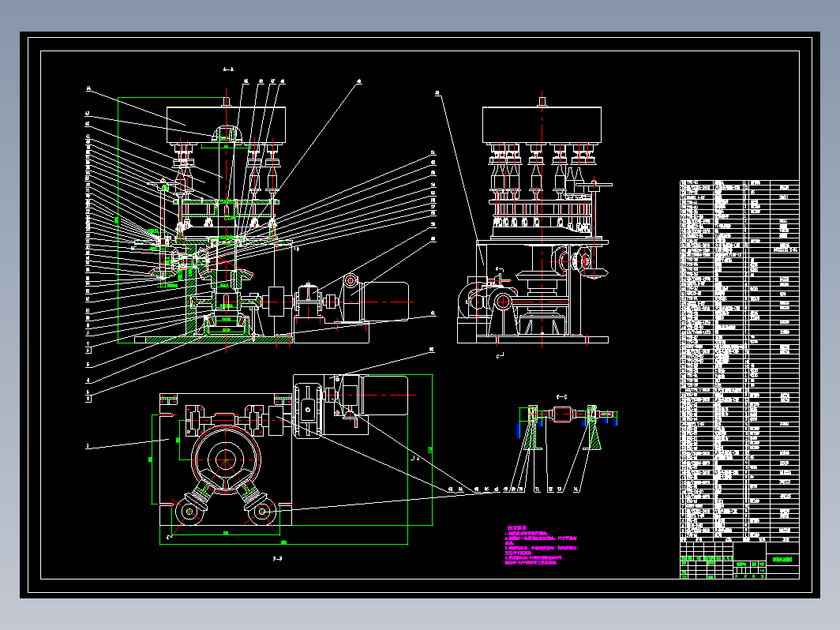Select the top housing box in the A-A view
This screenshot has height=630, width=840.
(226, 126)
